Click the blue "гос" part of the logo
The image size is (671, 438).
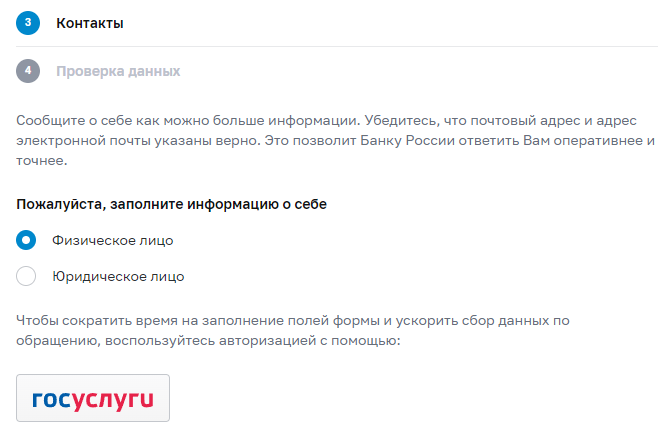click(49, 399)
